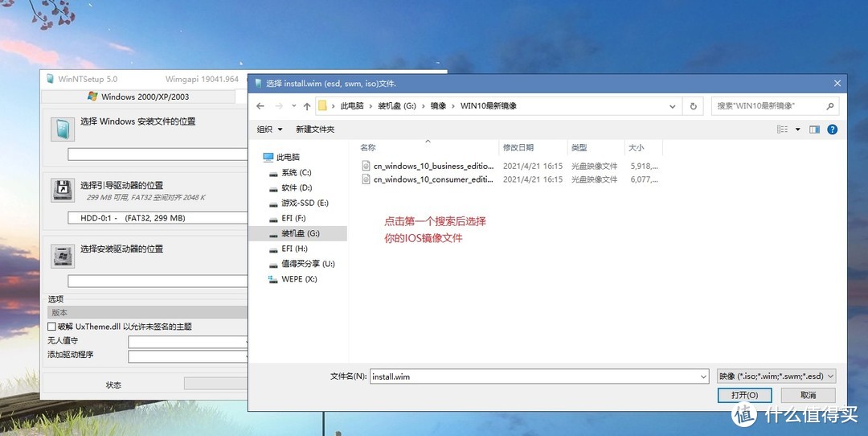Open 添加驱动程序 dropdown in WinNTSetup
868x436 pixels.
click(x=188, y=356)
